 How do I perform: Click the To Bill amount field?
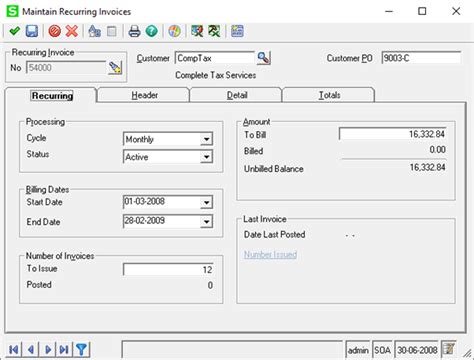click(393, 134)
